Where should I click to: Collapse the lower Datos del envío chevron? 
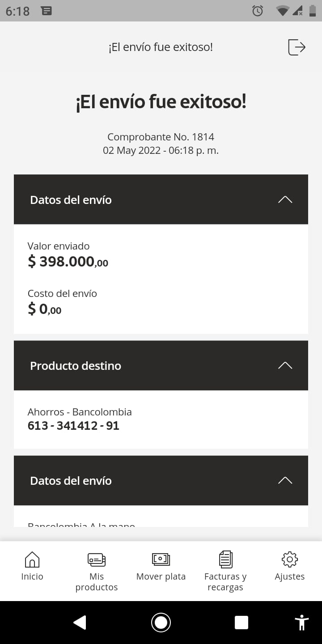click(x=285, y=480)
